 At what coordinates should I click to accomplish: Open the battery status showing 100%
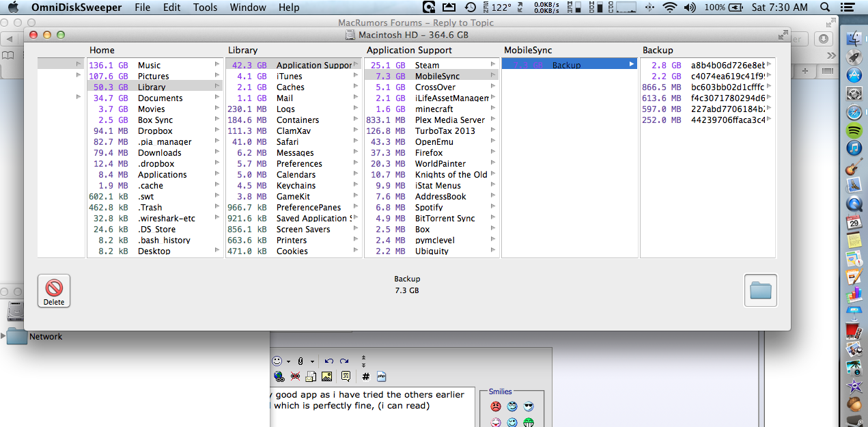point(724,8)
